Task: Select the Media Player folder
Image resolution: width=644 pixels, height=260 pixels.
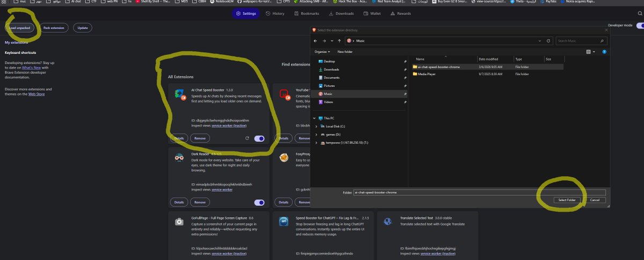Action: pos(488,74)
